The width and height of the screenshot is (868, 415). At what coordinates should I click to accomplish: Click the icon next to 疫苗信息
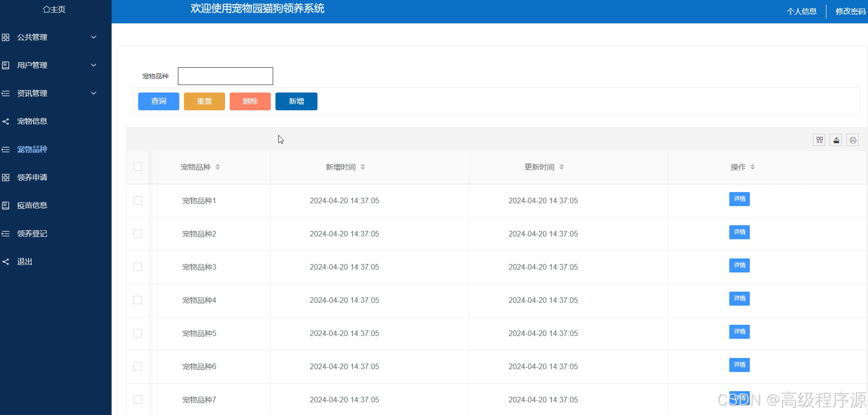point(6,206)
